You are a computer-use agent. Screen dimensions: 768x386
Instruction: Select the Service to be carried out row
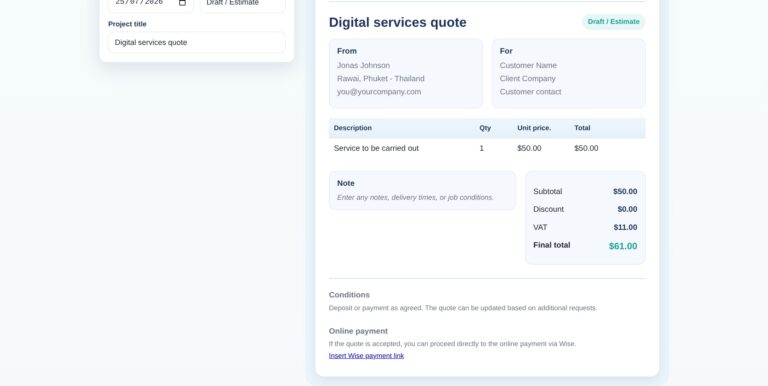click(487, 148)
